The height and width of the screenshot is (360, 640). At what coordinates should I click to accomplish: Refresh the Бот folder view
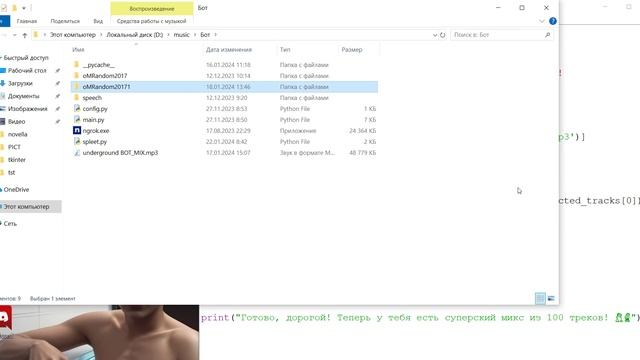(442, 35)
